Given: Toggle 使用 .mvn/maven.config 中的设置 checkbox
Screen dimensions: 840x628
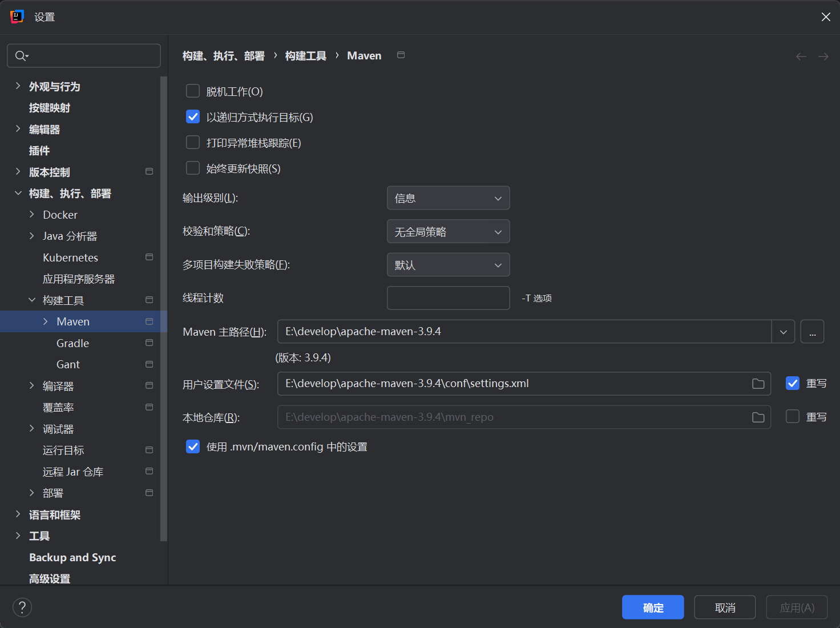Looking at the screenshot, I should click(193, 446).
